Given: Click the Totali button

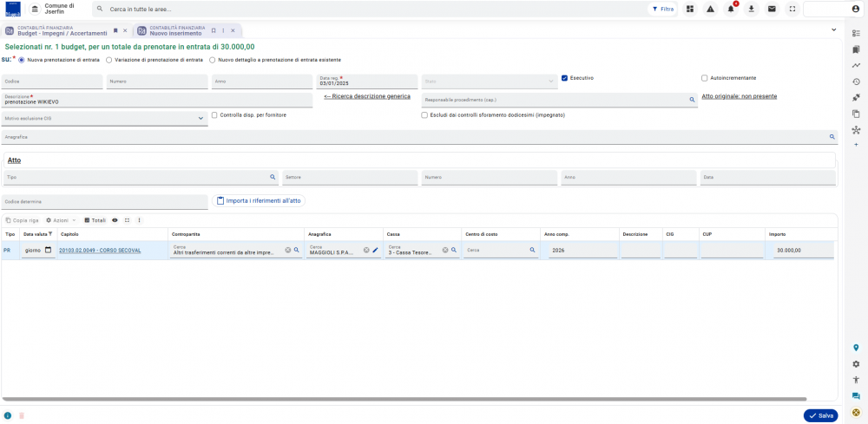Looking at the screenshot, I should (x=95, y=220).
